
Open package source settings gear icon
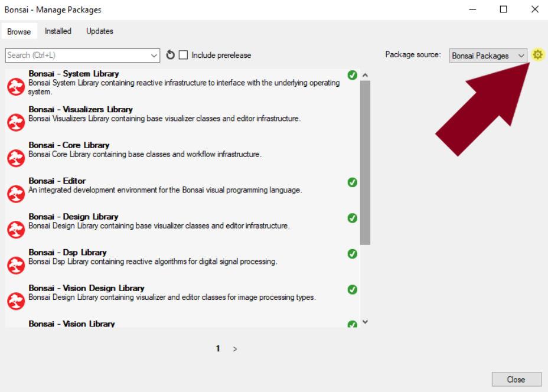point(537,55)
